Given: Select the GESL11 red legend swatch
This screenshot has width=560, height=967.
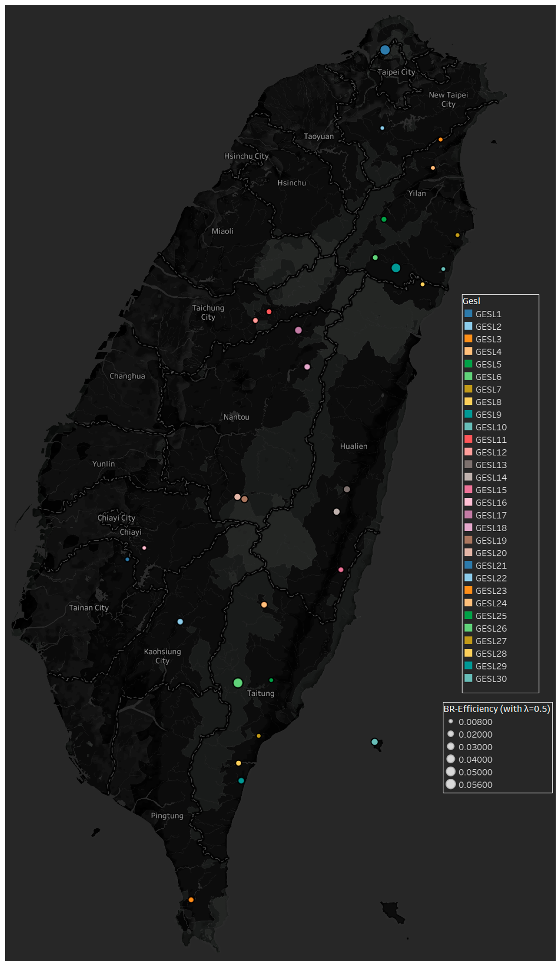Looking at the screenshot, I should coord(468,439).
